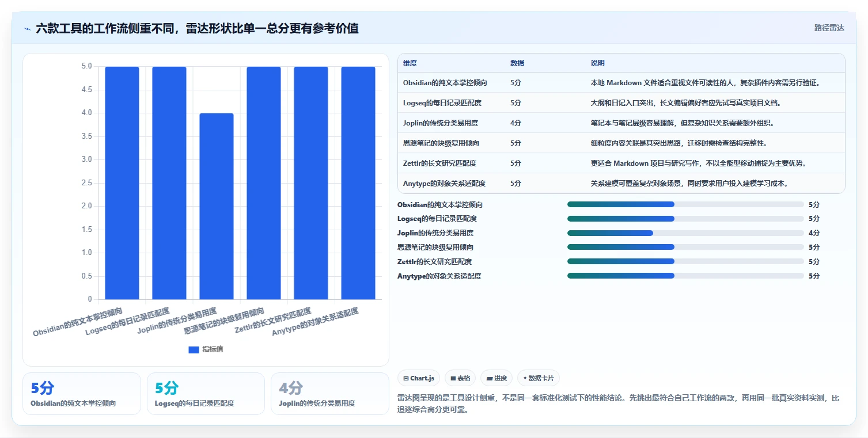
Task: Click the 维度 column header
Action: [x=410, y=63]
